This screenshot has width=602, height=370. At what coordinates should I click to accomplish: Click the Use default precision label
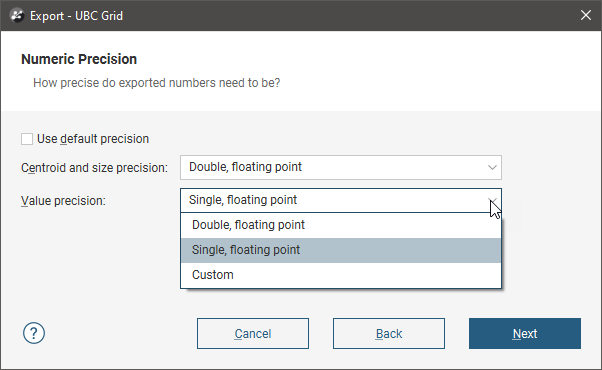[x=93, y=139]
